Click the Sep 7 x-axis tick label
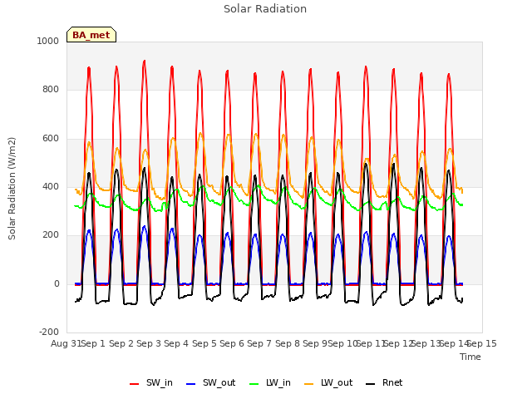Viewport: 532px width, 399px height. point(259,343)
